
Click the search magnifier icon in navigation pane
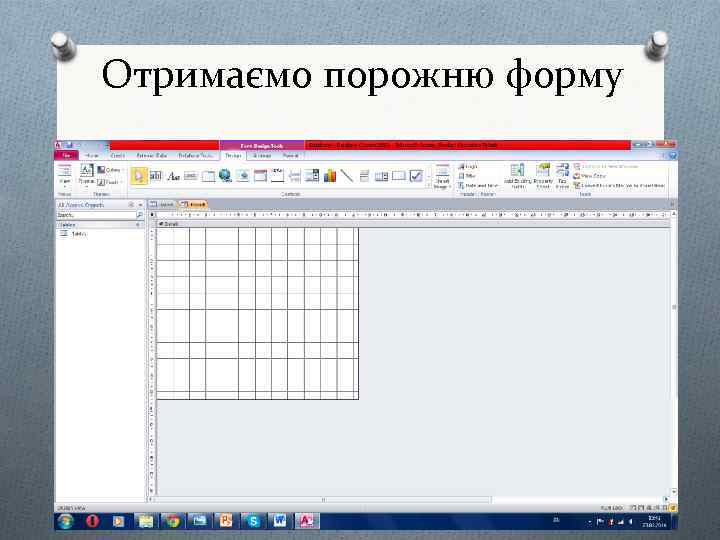coord(140,215)
